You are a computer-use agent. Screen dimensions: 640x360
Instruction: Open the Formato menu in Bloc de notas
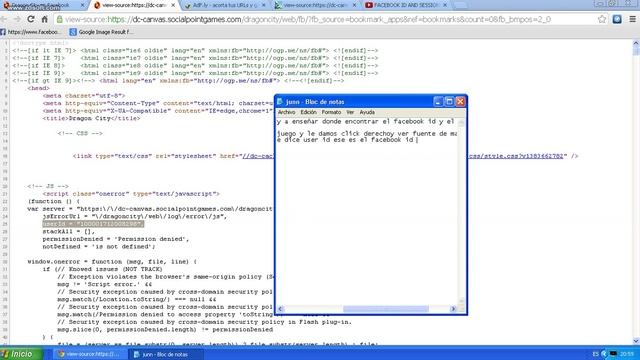coord(331,112)
